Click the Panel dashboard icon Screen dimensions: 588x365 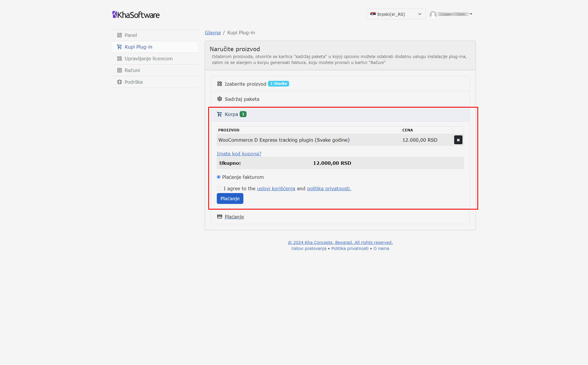(x=120, y=35)
